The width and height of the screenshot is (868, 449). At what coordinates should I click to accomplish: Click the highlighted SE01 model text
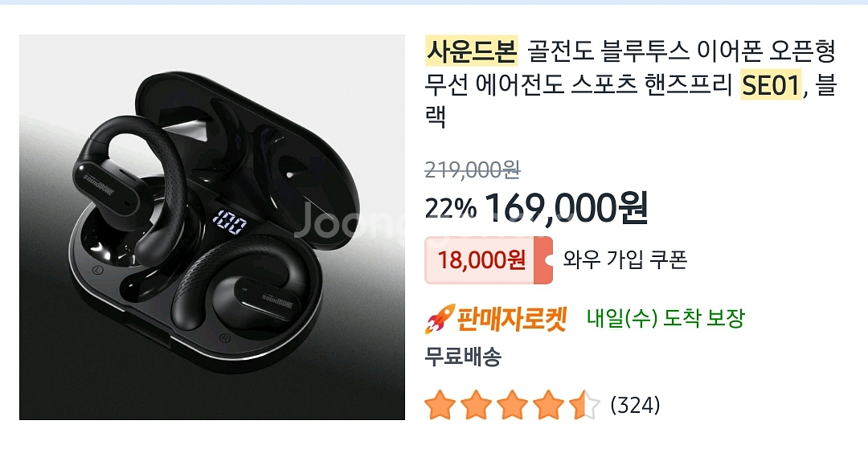point(771,86)
